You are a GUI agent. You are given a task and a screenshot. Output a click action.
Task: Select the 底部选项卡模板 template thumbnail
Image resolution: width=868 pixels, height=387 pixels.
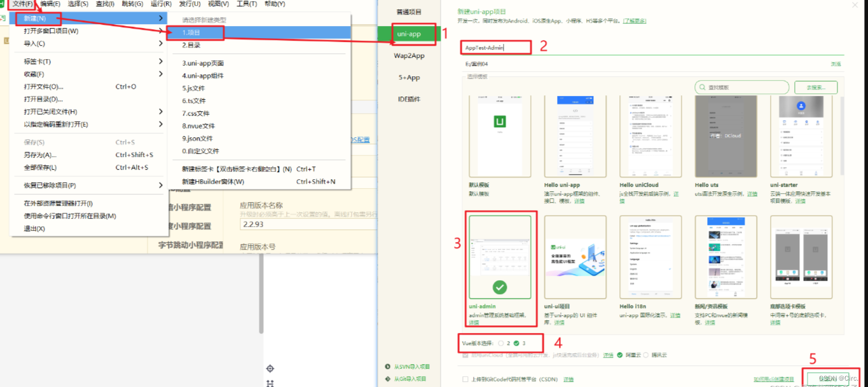coord(801,257)
